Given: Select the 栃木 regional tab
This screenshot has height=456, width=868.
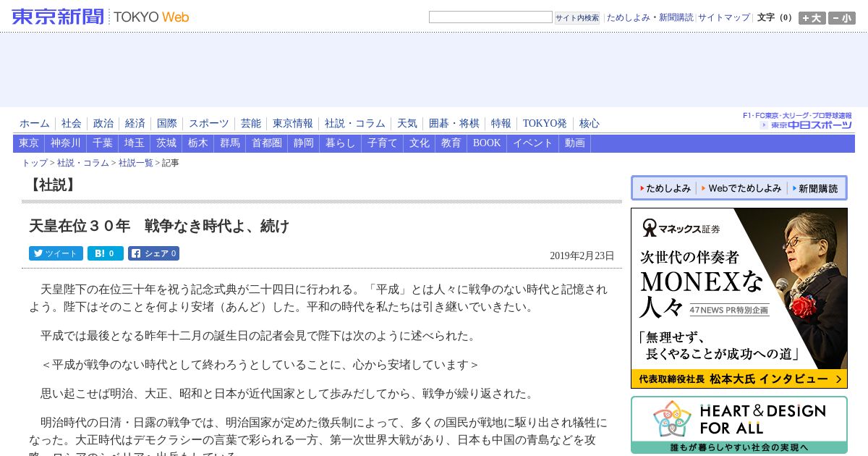Looking at the screenshot, I should pos(198,143).
